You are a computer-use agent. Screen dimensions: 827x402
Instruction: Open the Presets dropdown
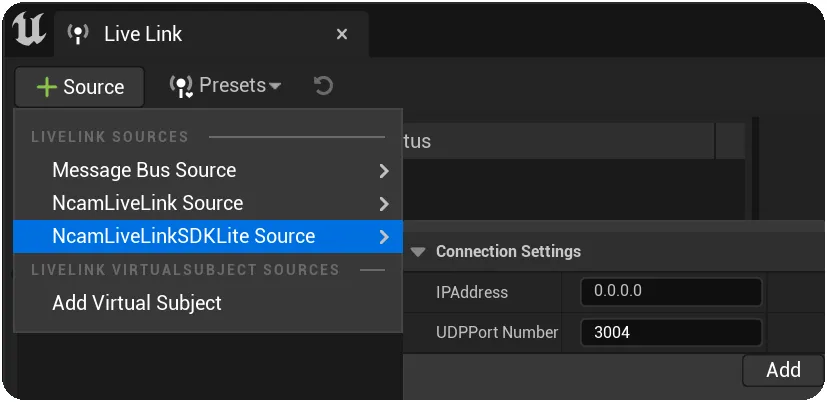[225, 85]
